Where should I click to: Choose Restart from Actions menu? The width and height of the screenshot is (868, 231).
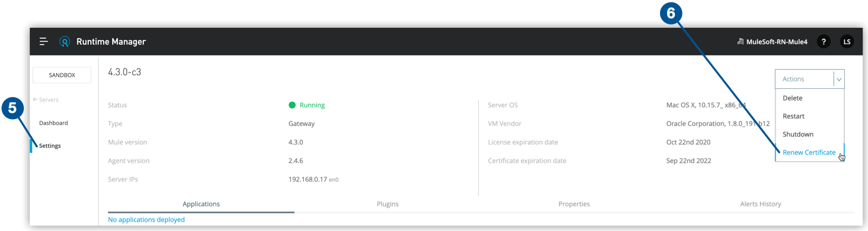[793, 116]
